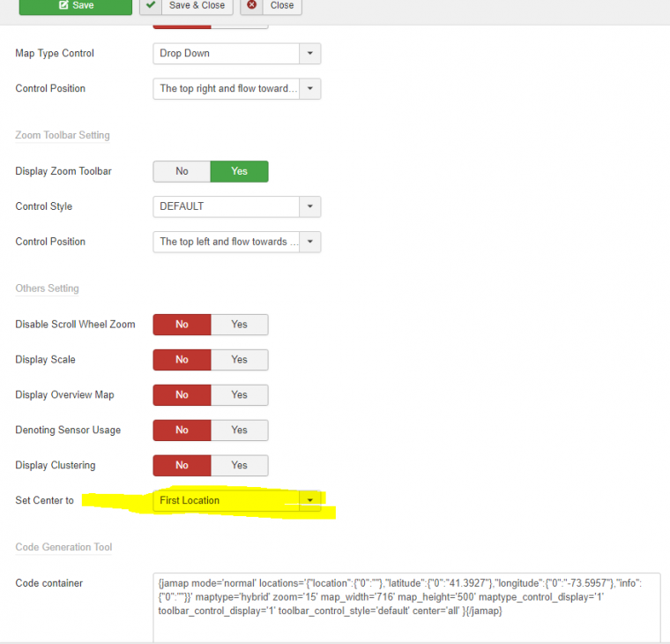Set Disable Scroll Wheel Zoom to No
The image size is (670, 644).
(x=182, y=325)
